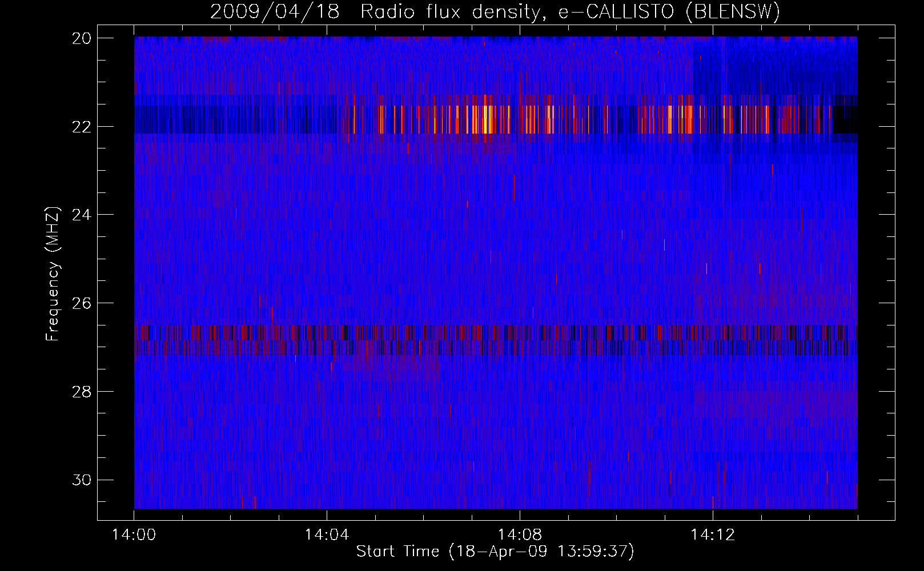
Task: Click the 26 frequency tick label
Action: tap(82, 303)
